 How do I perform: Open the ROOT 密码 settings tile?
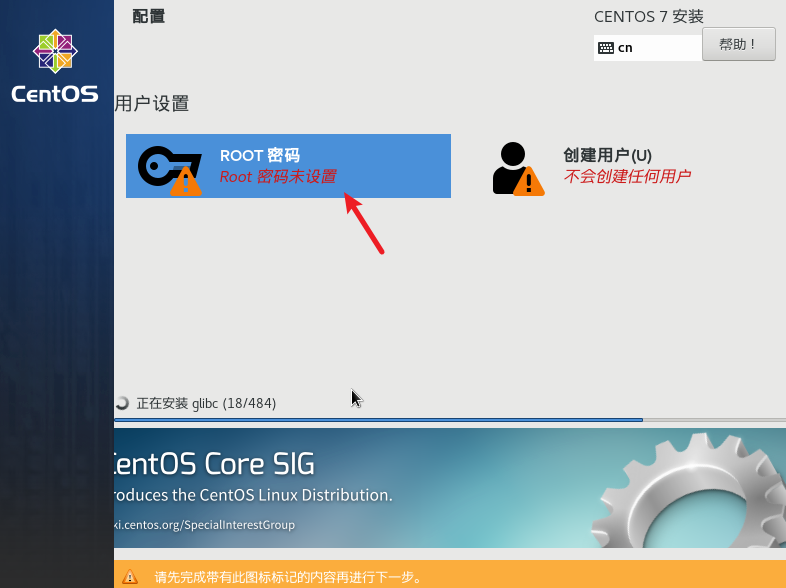pyautogui.click(x=288, y=166)
